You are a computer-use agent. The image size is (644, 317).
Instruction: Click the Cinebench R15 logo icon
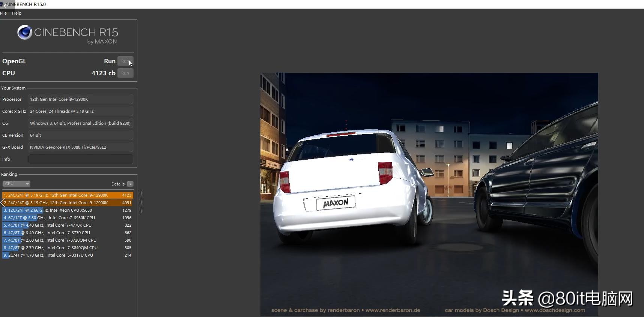[25, 33]
